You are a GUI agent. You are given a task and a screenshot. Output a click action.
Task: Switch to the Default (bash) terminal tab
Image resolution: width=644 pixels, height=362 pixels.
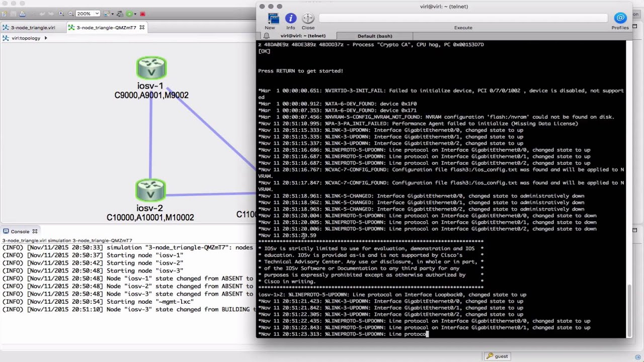coord(375,36)
